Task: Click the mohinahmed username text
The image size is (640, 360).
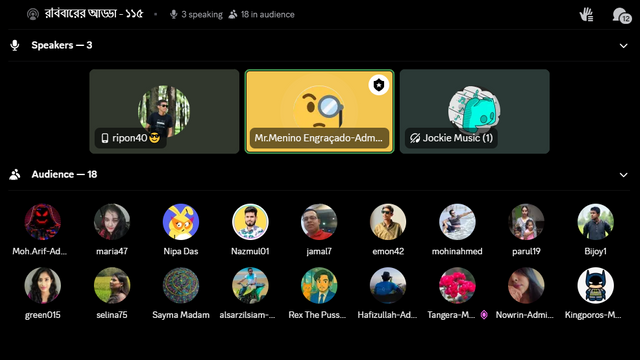Action: [457, 251]
